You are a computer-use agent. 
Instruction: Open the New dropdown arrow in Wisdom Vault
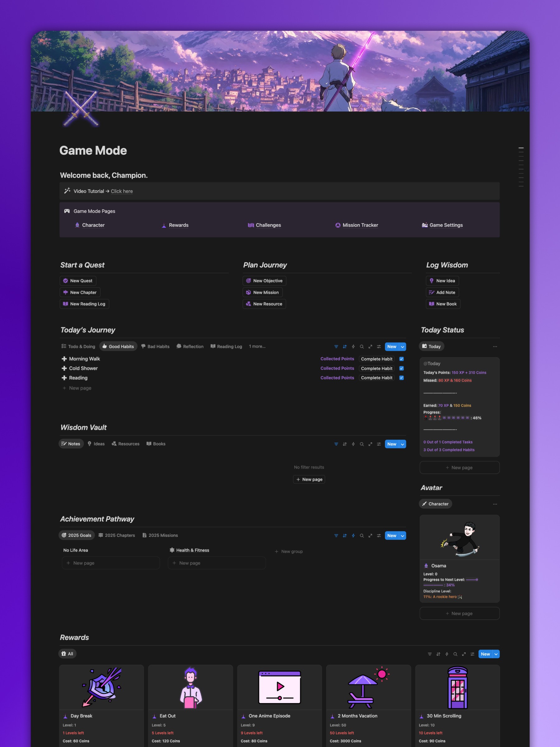click(402, 444)
